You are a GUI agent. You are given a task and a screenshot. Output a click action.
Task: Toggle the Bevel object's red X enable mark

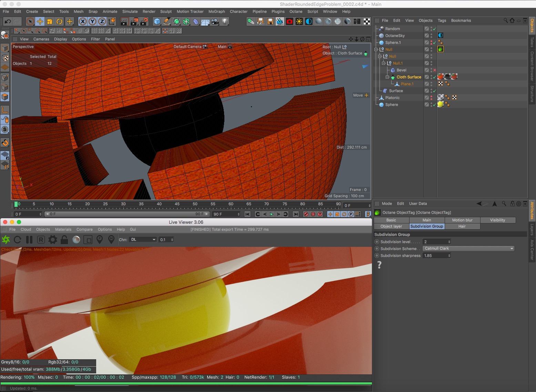tap(435, 70)
